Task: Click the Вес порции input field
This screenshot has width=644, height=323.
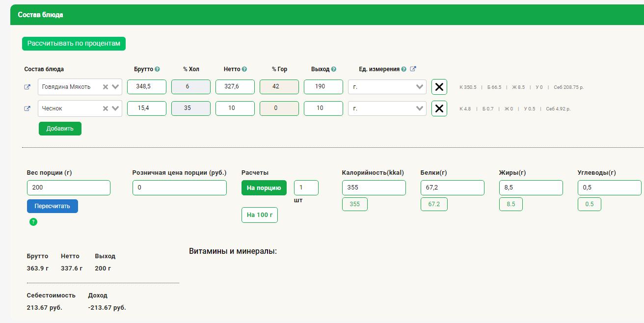Action: [69, 188]
